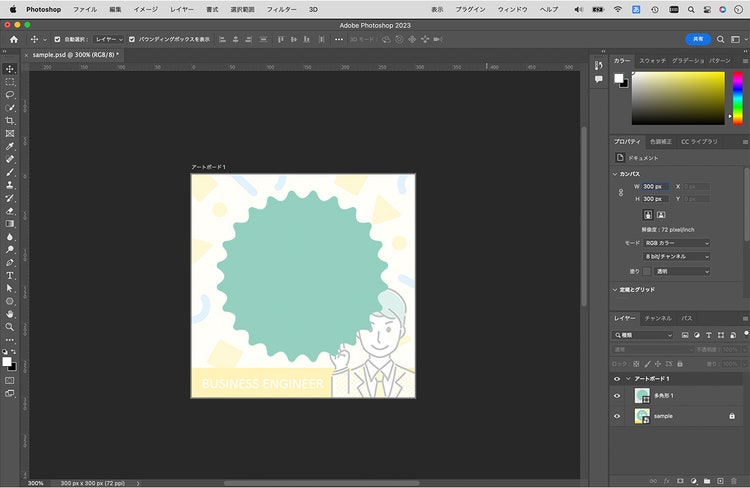Switch to the 色調補正 tab
This screenshot has height=488, width=750.
pos(661,142)
